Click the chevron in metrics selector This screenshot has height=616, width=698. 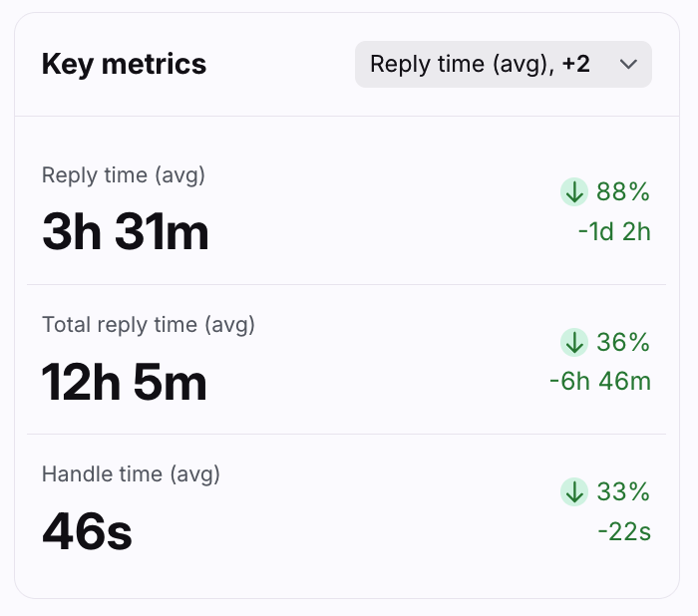click(x=628, y=65)
